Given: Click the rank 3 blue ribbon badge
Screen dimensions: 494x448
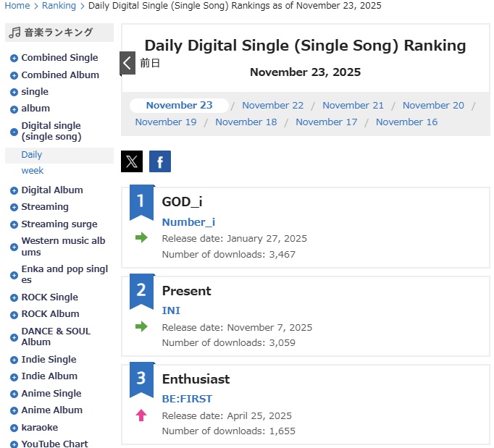Looking at the screenshot, I should [141, 379].
